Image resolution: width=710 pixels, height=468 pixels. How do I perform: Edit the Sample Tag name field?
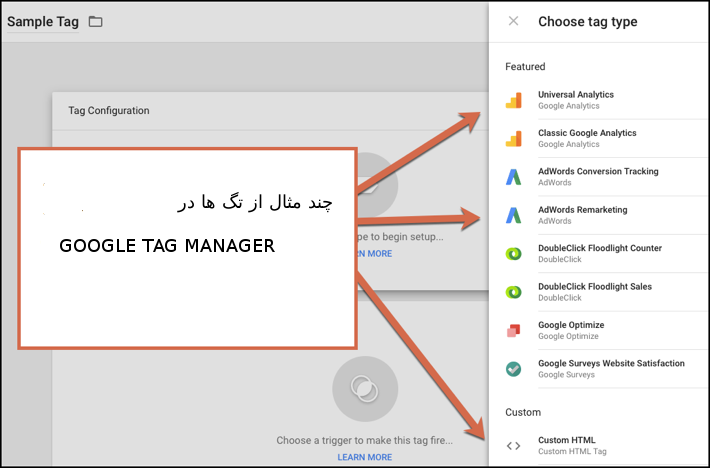click(x=43, y=22)
